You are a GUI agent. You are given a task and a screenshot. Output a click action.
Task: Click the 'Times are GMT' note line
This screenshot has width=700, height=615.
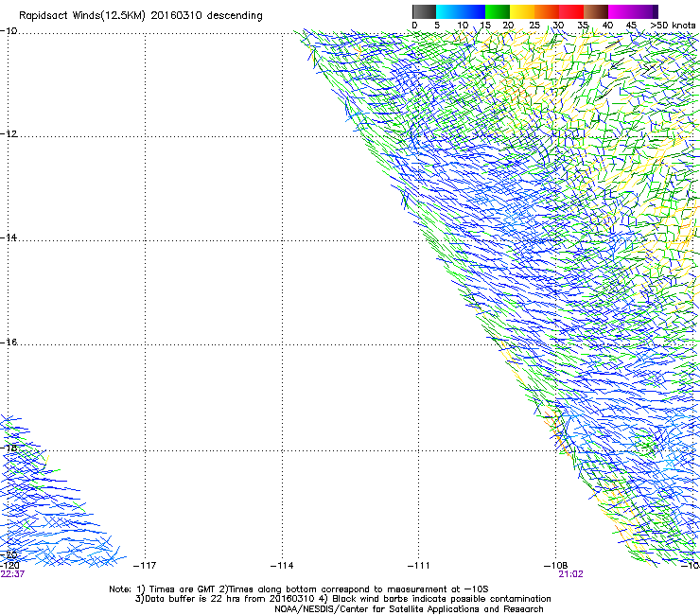(299, 589)
